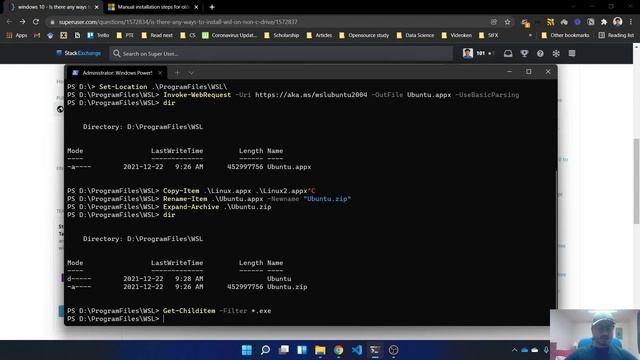Open OBS Studio from the taskbar
Screen dimensions: 640x360
pos(393,350)
